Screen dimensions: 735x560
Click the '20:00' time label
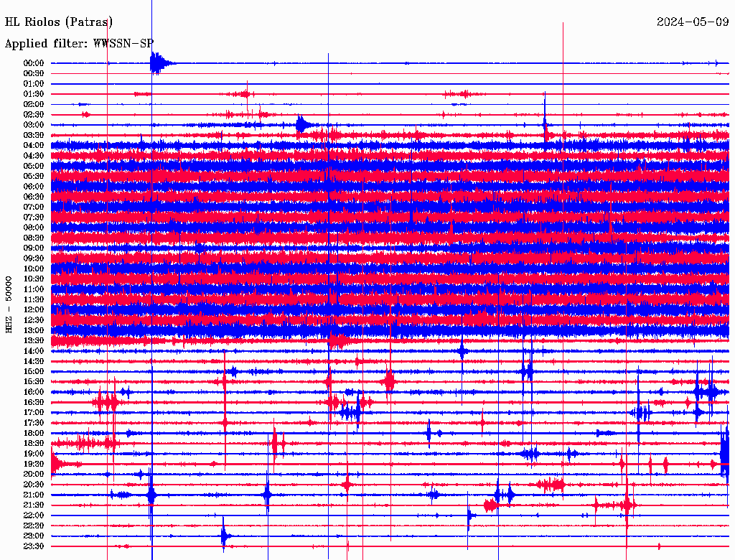(x=34, y=474)
